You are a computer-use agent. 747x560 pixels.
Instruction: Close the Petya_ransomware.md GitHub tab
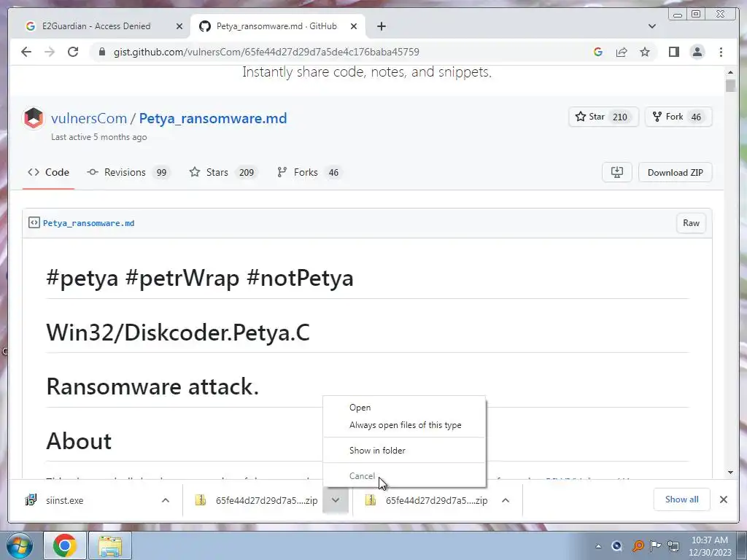[x=354, y=26]
